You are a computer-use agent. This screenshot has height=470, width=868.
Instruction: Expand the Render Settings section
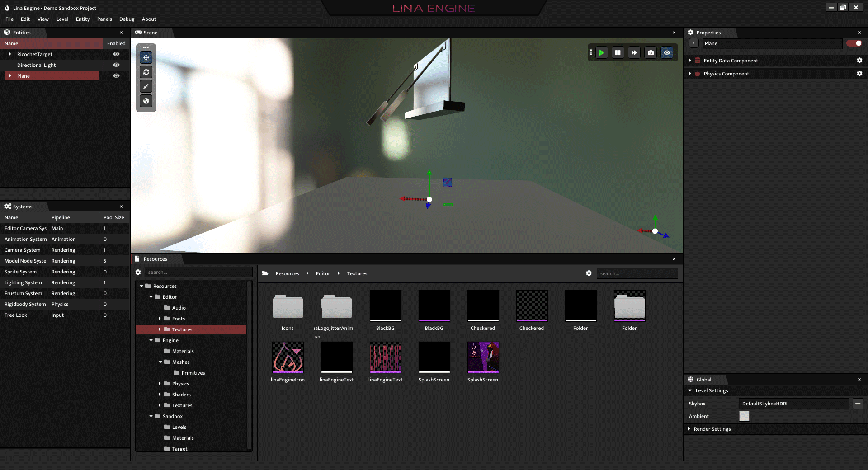(x=689, y=429)
